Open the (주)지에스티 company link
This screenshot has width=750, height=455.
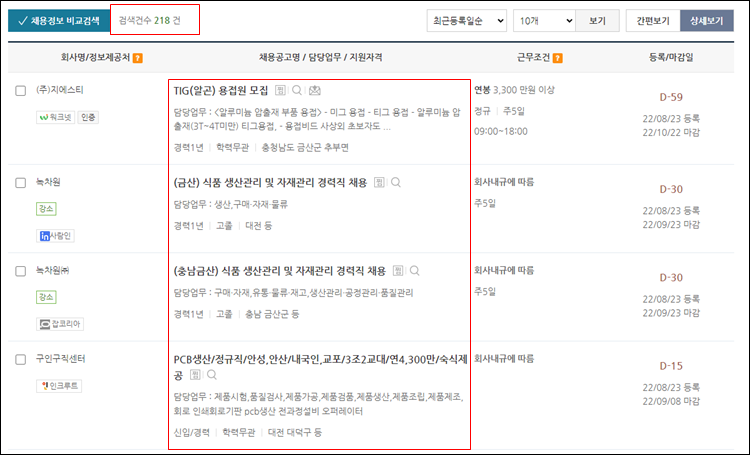click(60, 90)
